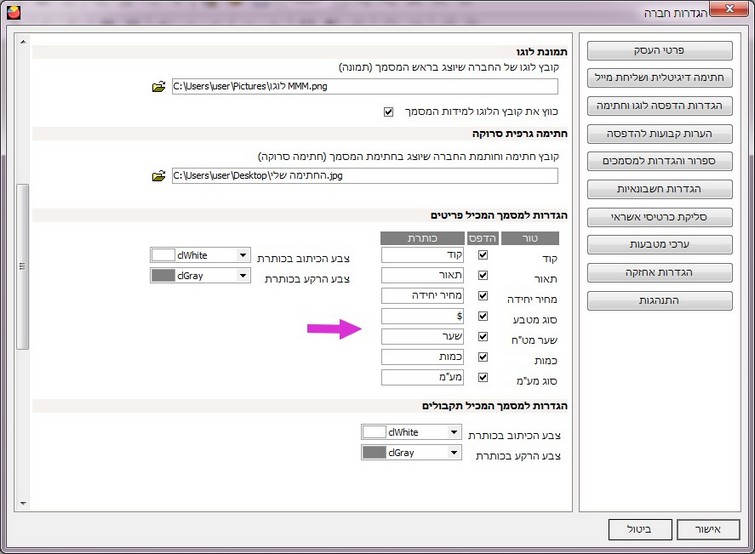This screenshot has width=755, height=554.
Task: Close the הגדרות חברה window
Action: (729, 9)
